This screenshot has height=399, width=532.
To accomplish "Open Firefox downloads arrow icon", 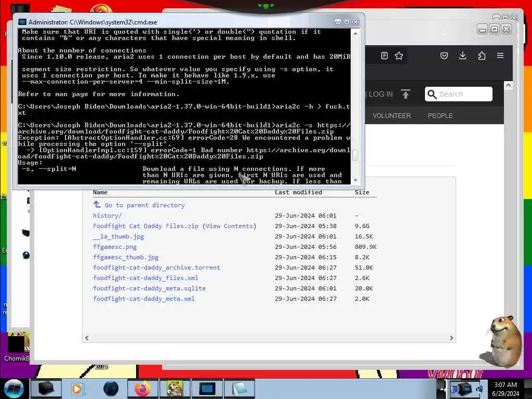I will [x=463, y=56].
